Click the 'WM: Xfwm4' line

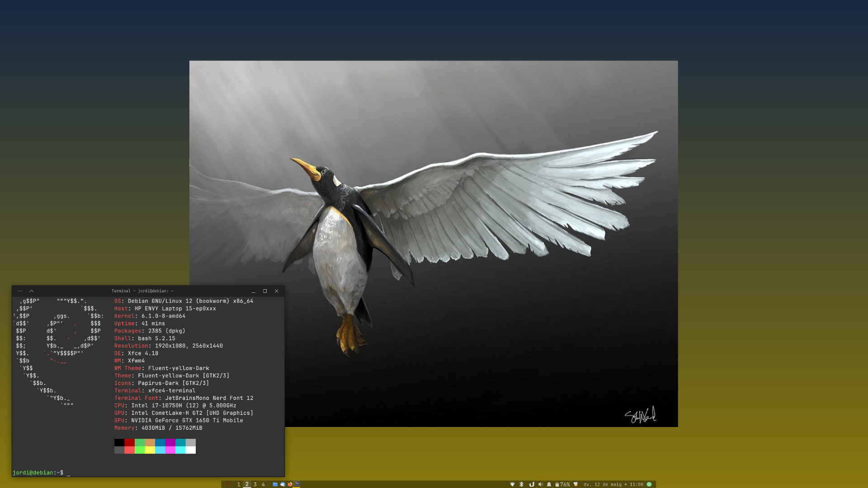click(129, 361)
